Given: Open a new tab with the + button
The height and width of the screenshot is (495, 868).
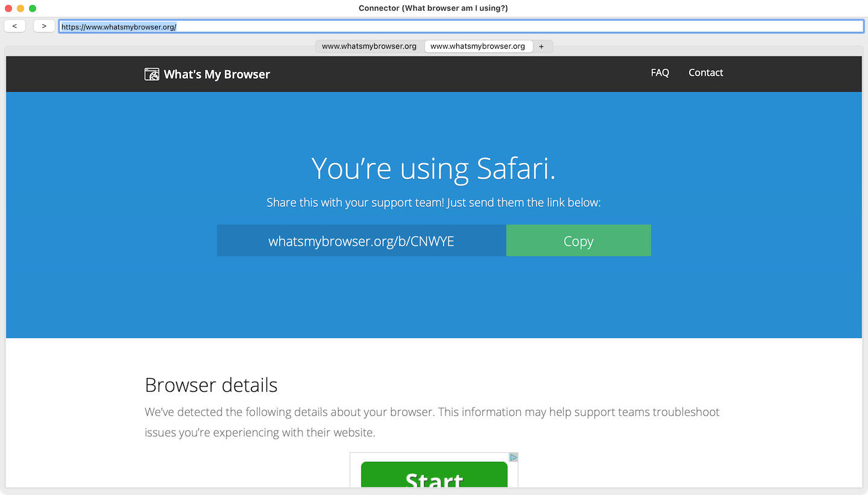Looking at the screenshot, I should tap(541, 46).
